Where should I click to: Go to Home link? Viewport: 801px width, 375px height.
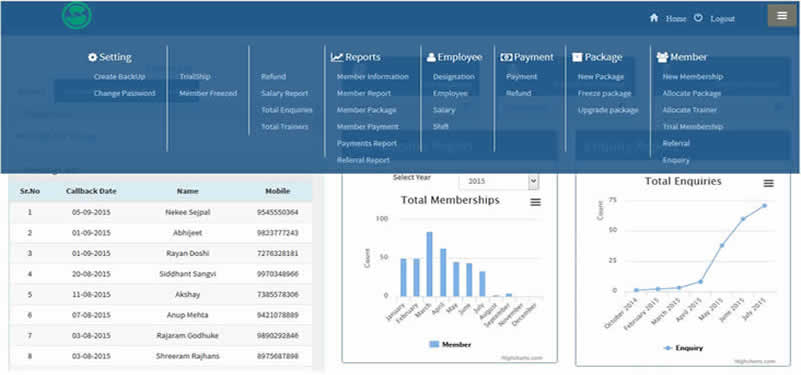pos(676,19)
